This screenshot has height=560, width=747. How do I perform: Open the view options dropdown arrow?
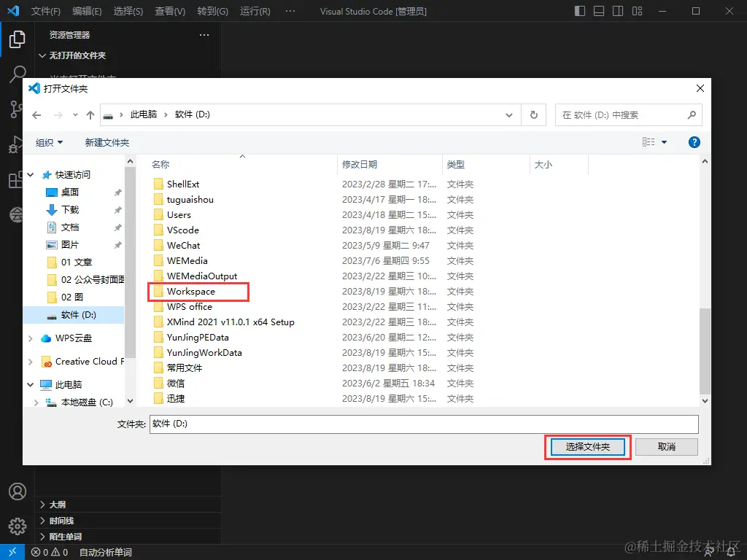pos(664,142)
